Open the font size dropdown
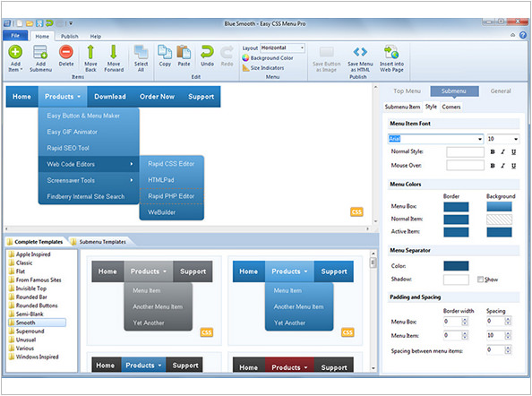The height and width of the screenshot is (396, 532). (x=515, y=139)
